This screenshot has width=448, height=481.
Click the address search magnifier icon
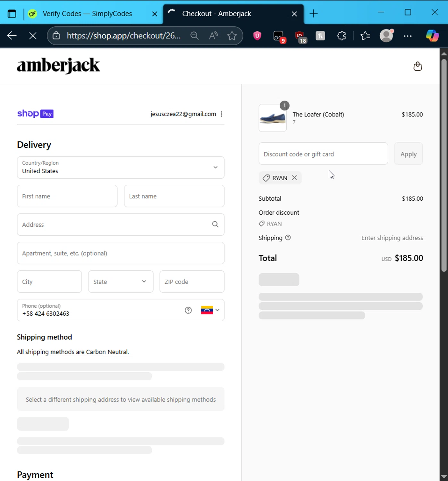pos(215,224)
